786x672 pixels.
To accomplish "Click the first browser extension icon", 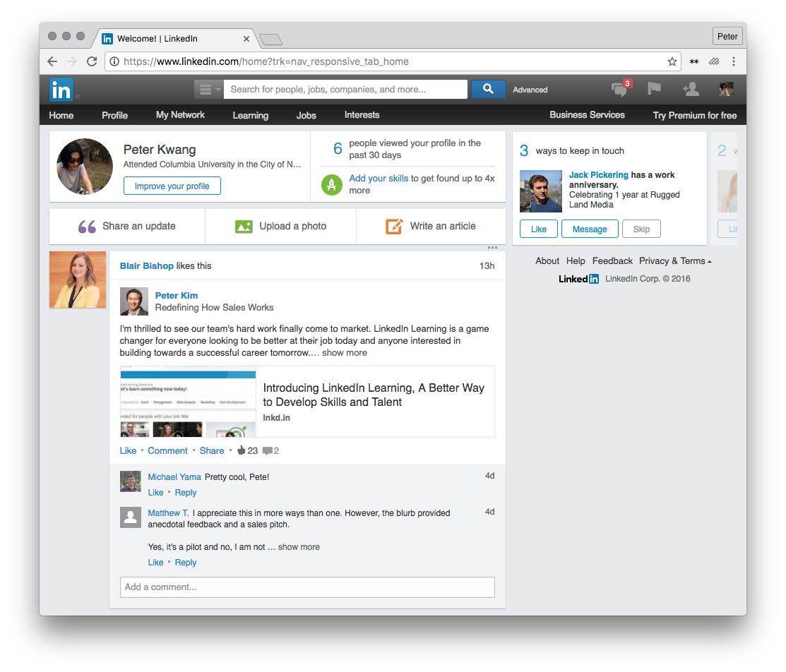I will point(693,61).
